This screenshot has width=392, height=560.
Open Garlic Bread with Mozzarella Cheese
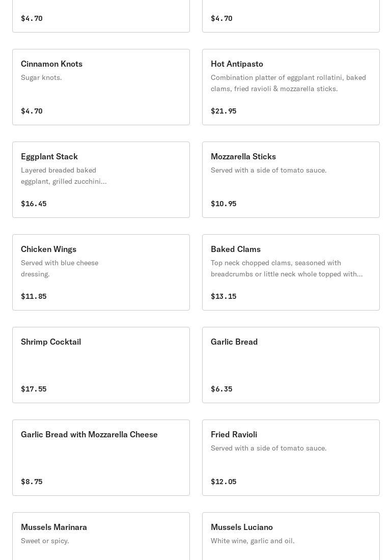point(101,458)
